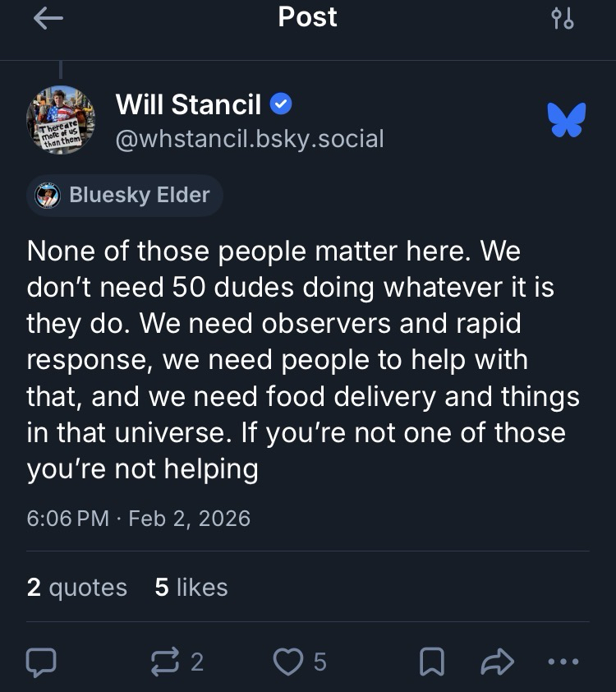
Task: Tap the reply speech bubble icon
Action: [x=42, y=662]
